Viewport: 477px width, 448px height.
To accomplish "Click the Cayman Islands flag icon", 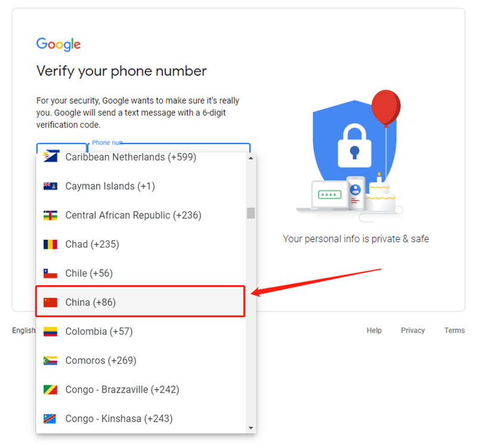I will tap(50, 186).
